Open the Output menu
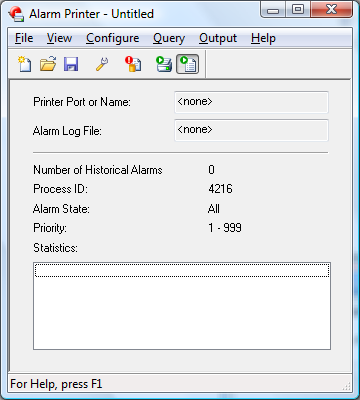Image resolution: width=360 pixels, height=400 pixels. point(218,38)
